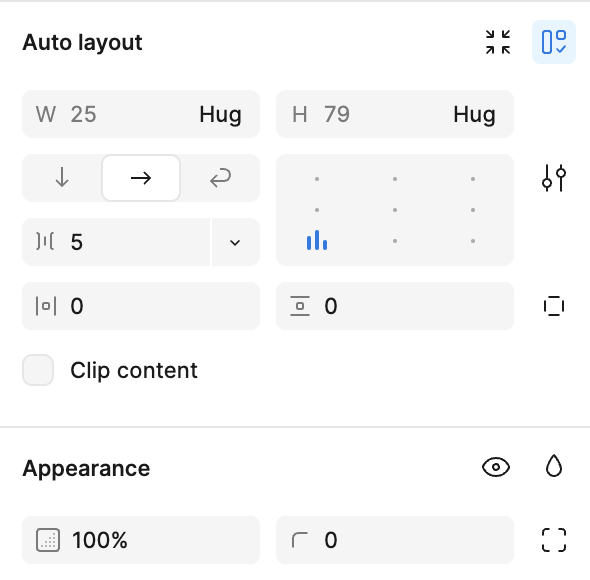Click individual padding icon
The width and height of the screenshot is (590, 580).
[x=554, y=306]
